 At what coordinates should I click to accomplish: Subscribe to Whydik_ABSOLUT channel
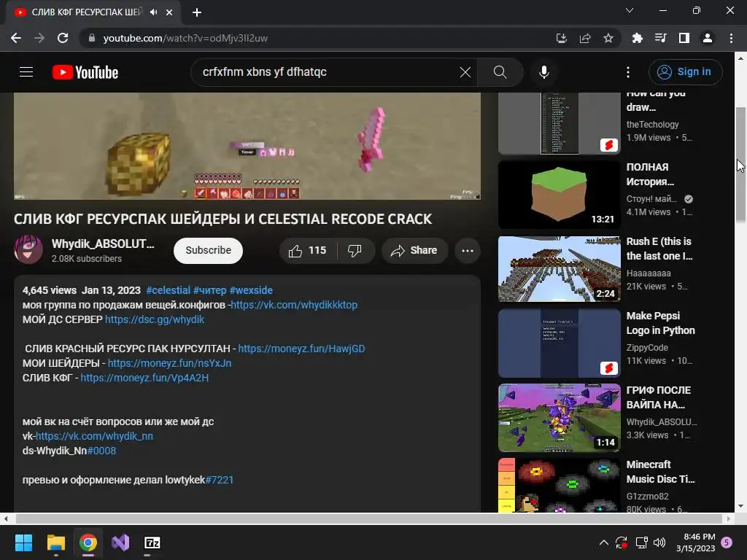tap(208, 251)
